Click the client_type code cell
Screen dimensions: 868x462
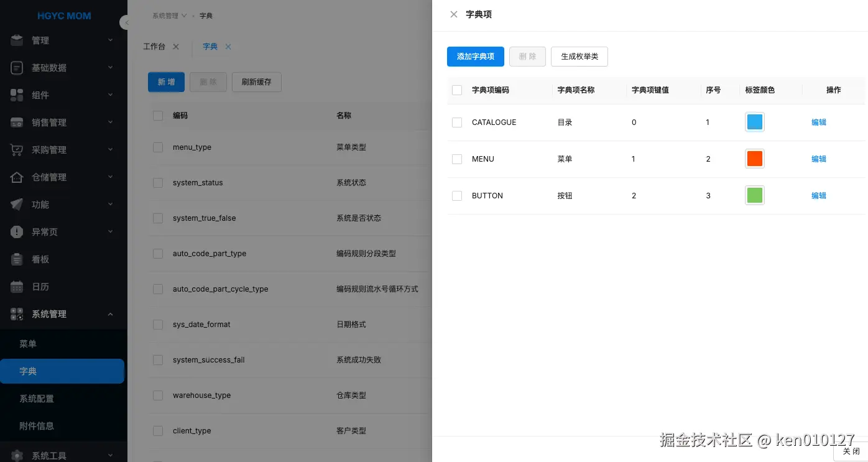[192, 431]
